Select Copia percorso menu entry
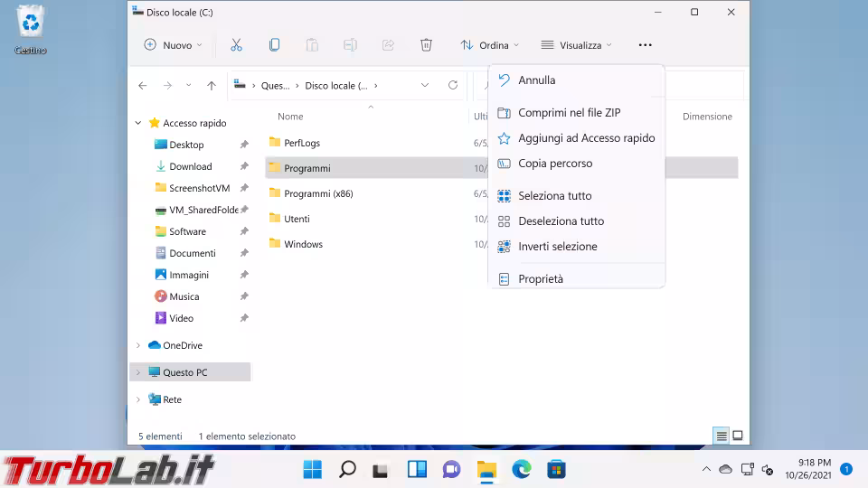The image size is (868, 488). (x=555, y=164)
